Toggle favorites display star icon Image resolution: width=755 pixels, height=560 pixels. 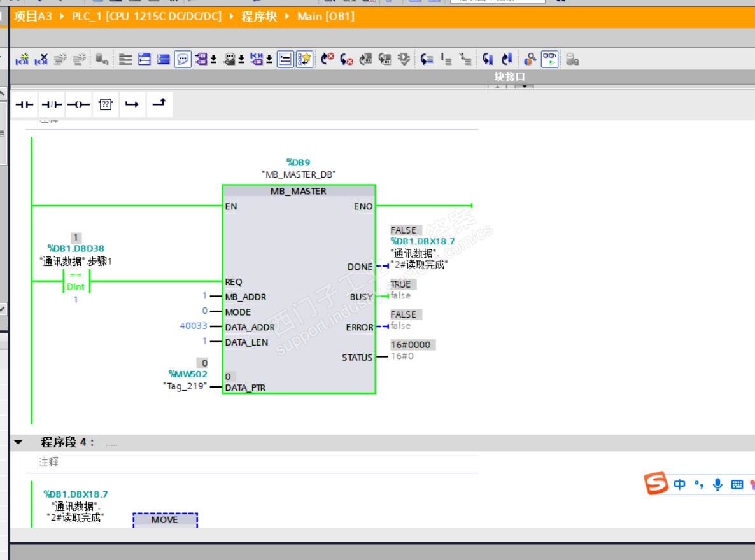tap(304, 59)
